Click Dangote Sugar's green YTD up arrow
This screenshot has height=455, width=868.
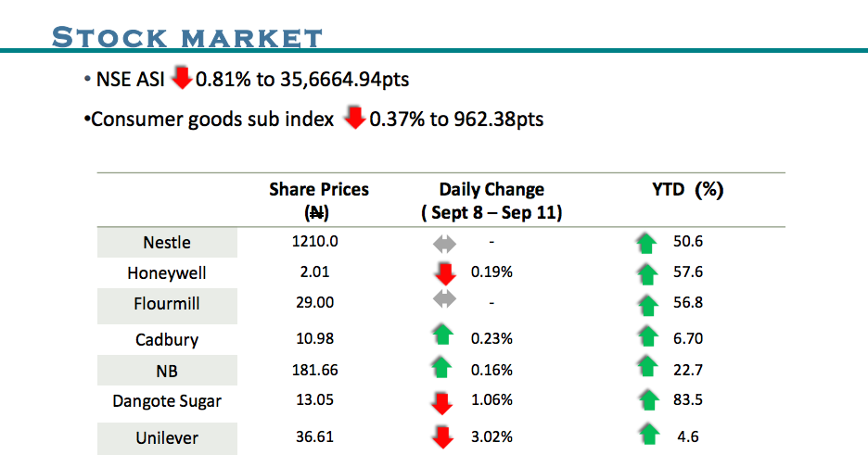click(645, 400)
